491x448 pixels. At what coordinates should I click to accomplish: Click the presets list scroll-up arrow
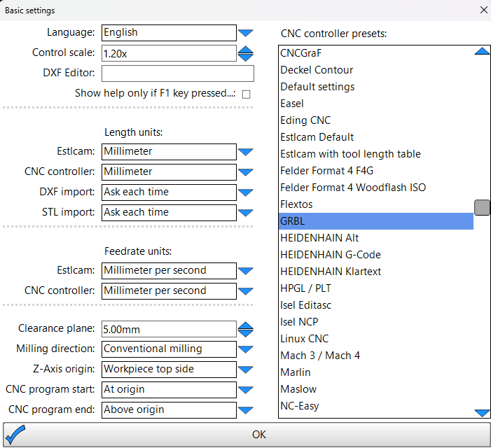[x=482, y=51]
